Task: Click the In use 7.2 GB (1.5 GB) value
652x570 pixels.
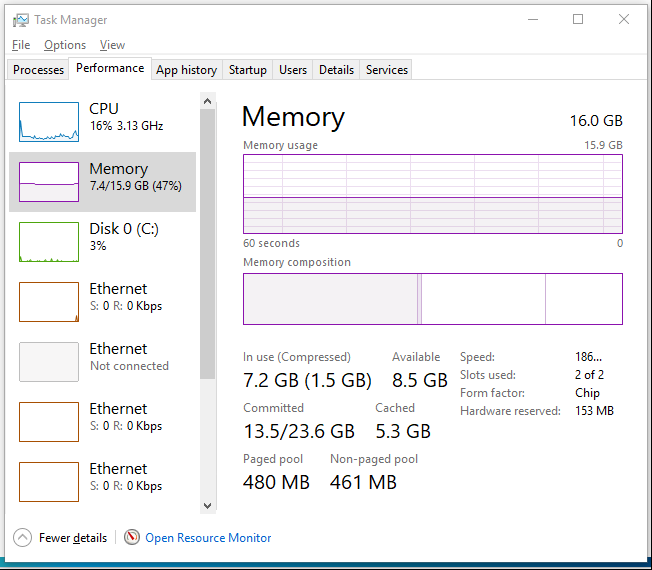Action: pyautogui.click(x=307, y=380)
